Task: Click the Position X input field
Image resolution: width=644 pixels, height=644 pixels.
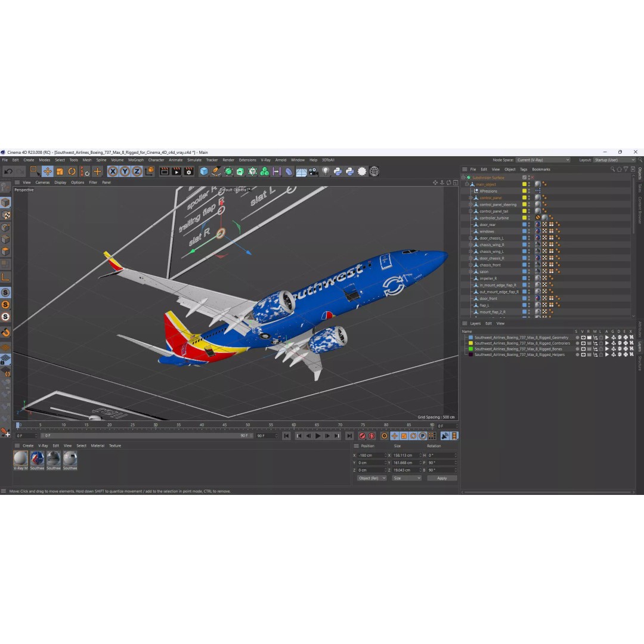Action: click(371, 455)
